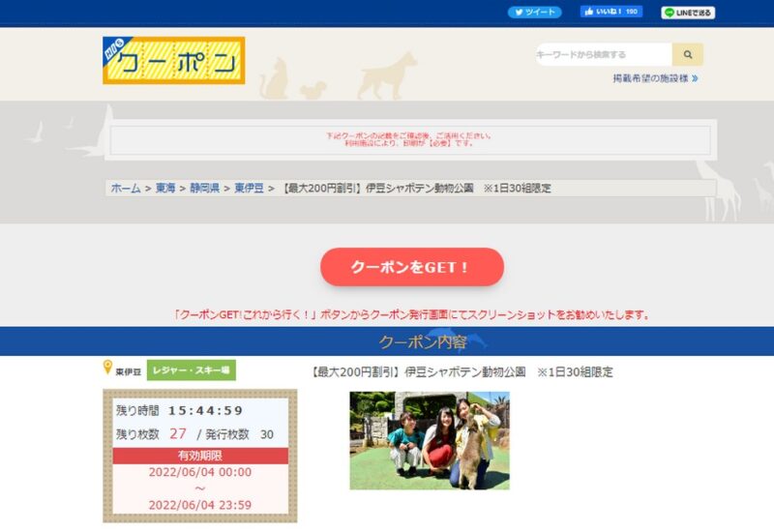
Task: Focus the keyword search input field
Action: tap(604, 55)
